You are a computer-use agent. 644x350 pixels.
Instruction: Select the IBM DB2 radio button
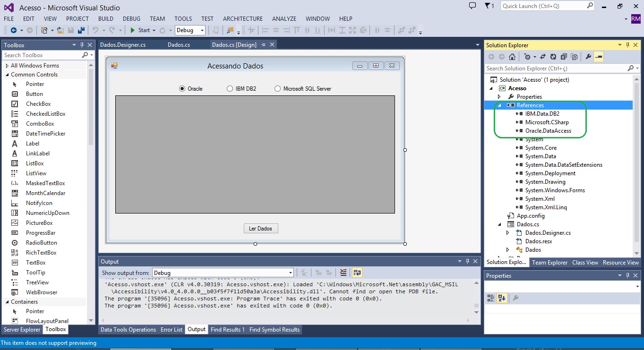click(230, 89)
